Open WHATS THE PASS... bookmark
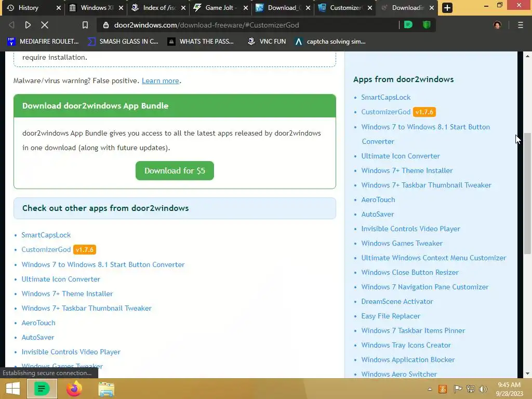 201,42
